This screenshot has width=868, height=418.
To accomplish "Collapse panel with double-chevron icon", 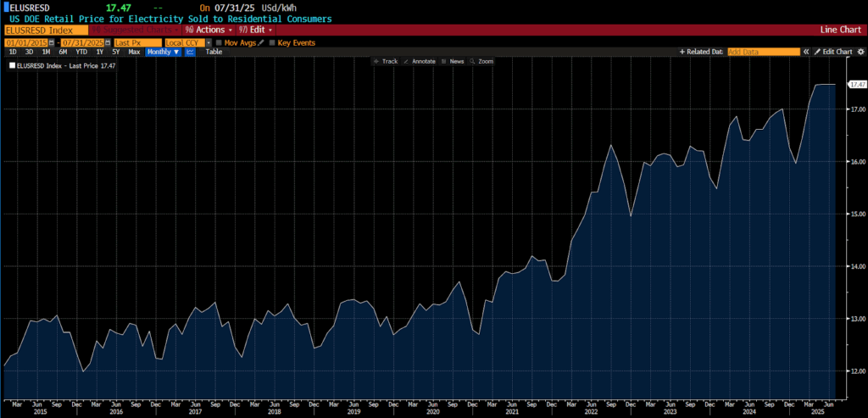I will point(807,52).
